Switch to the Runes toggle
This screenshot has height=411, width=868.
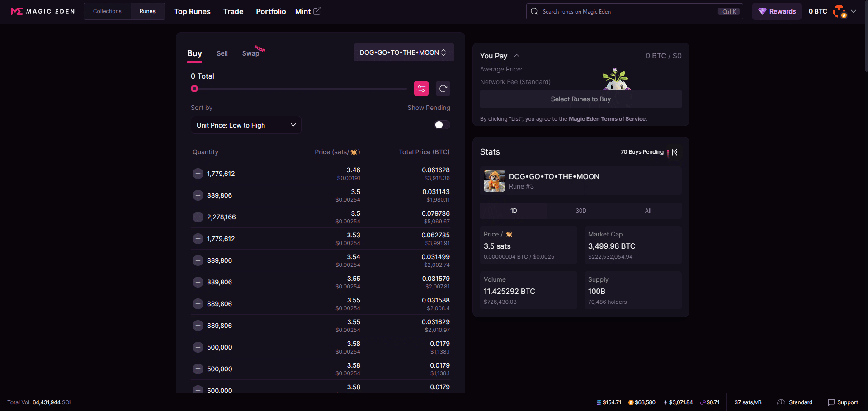pos(147,11)
